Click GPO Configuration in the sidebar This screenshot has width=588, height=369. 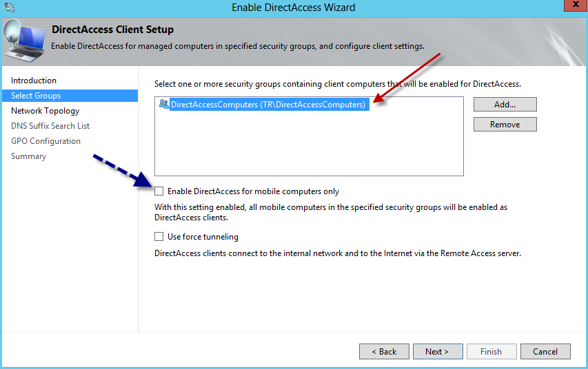[45, 141]
